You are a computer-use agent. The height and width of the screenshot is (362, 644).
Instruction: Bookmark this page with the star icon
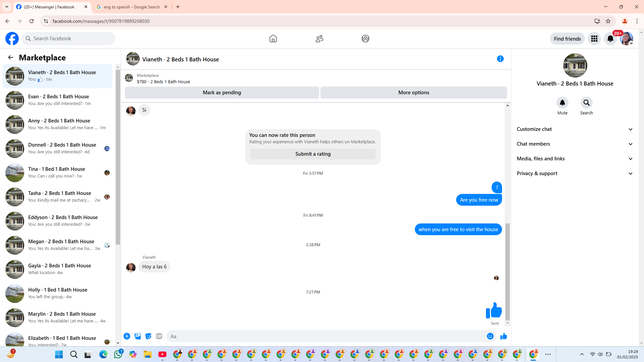click(x=608, y=21)
